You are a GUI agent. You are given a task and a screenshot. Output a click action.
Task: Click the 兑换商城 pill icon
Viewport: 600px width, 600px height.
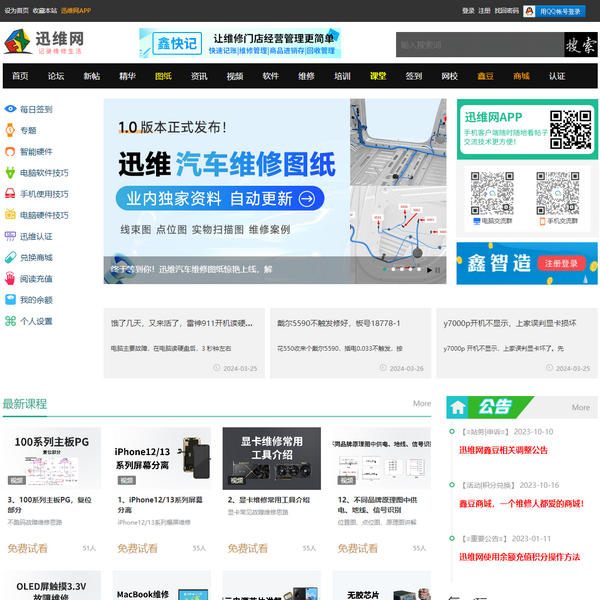(10, 258)
